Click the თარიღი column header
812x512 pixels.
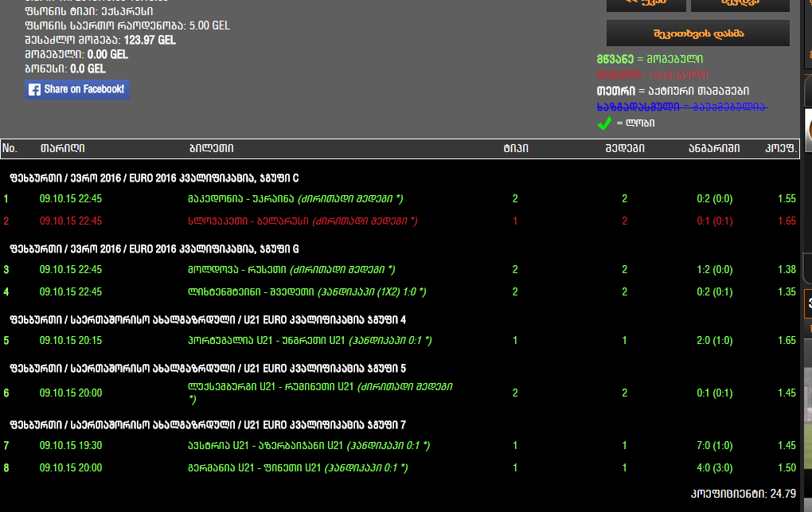tap(63, 148)
